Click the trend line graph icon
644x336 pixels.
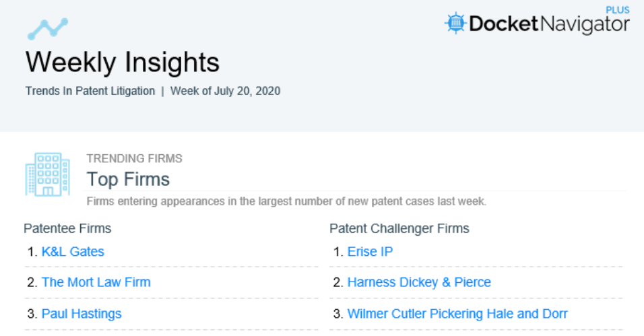tap(48, 29)
